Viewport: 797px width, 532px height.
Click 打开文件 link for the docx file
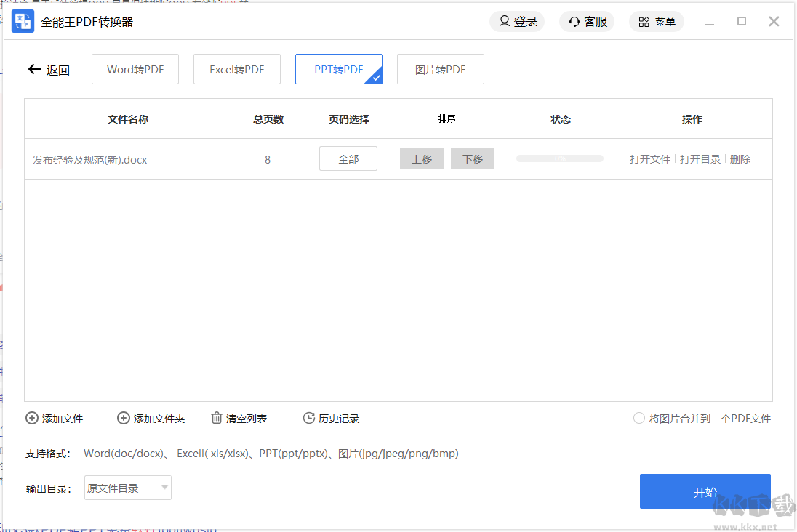[649, 158]
